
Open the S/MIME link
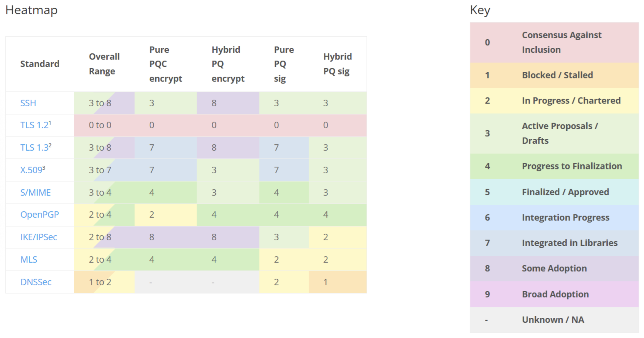[x=35, y=192]
